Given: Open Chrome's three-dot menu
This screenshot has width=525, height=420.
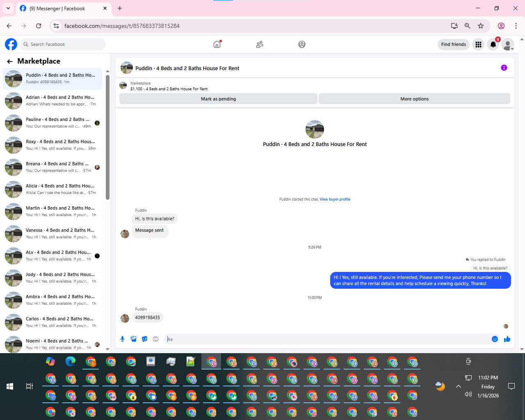Looking at the screenshot, I should [516, 26].
